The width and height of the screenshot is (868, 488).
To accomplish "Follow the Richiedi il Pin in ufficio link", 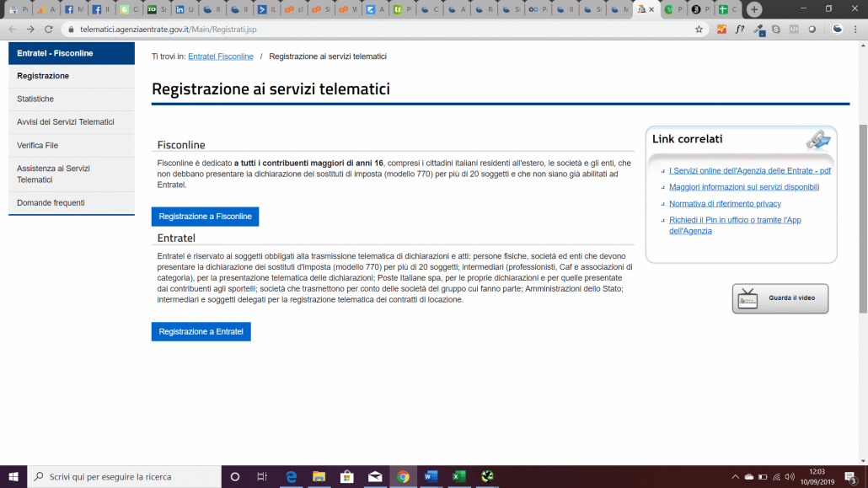I will (x=735, y=225).
